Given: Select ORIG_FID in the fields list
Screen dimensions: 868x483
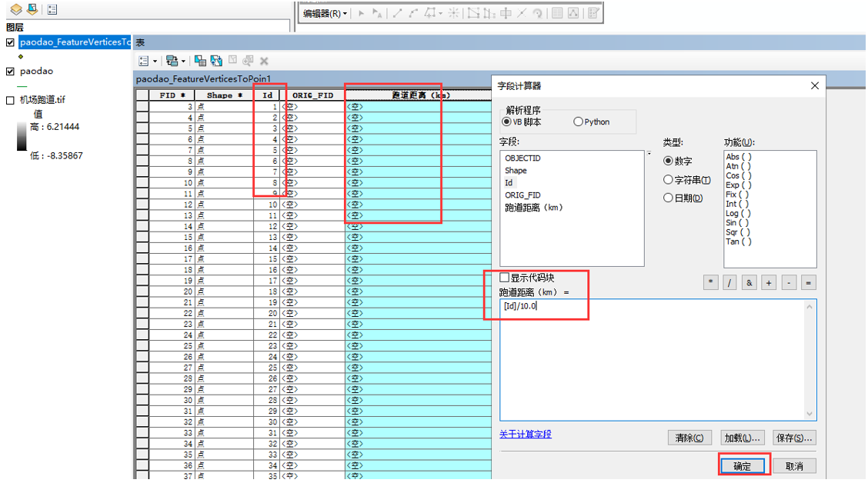Looking at the screenshot, I should 522,195.
